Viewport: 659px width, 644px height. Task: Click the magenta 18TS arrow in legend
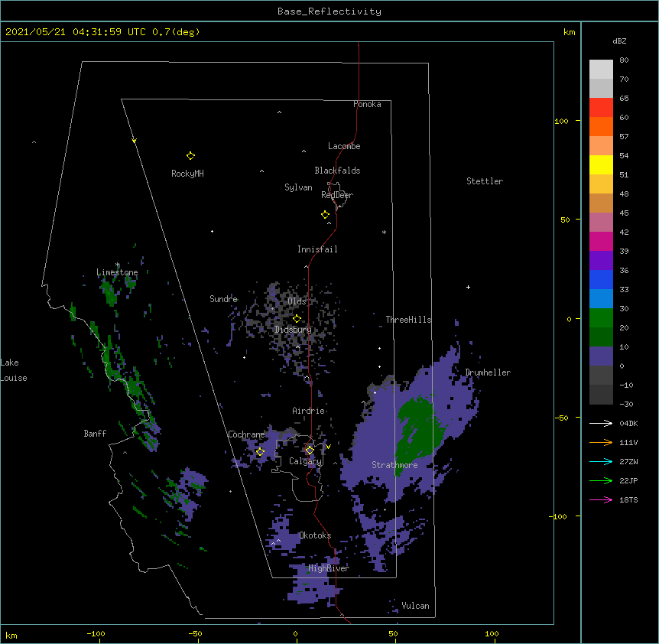pos(601,499)
